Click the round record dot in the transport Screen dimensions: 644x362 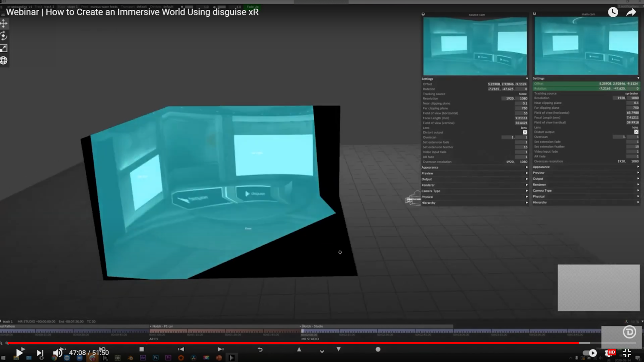click(378, 349)
